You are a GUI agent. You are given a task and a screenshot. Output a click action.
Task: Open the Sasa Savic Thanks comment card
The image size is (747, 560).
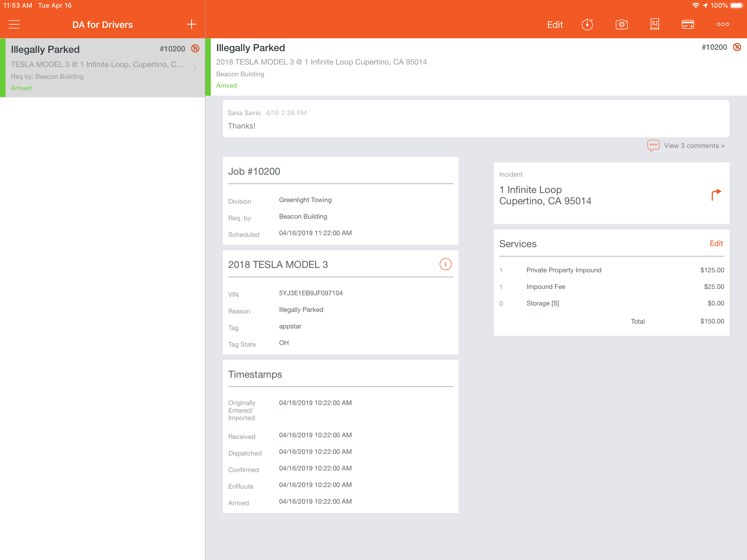click(475, 119)
